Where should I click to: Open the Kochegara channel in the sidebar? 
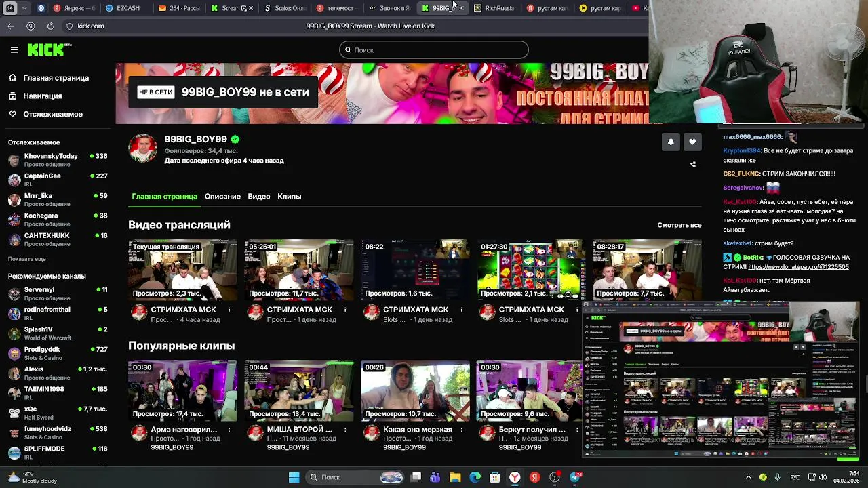point(58,220)
